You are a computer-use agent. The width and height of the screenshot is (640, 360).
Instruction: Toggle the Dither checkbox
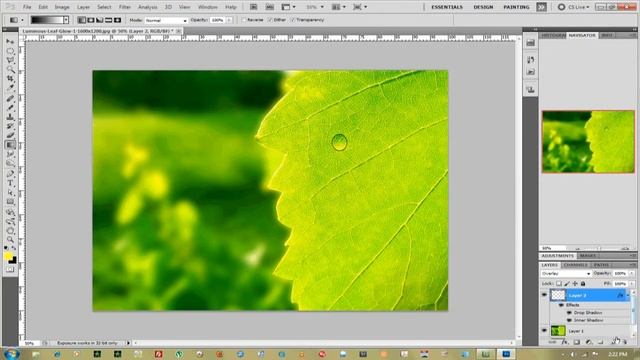click(x=270, y=20)
